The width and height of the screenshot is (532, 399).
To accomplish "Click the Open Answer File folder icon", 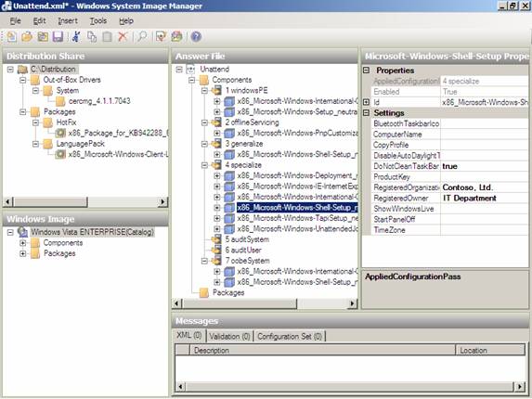I will coord(27,36).
